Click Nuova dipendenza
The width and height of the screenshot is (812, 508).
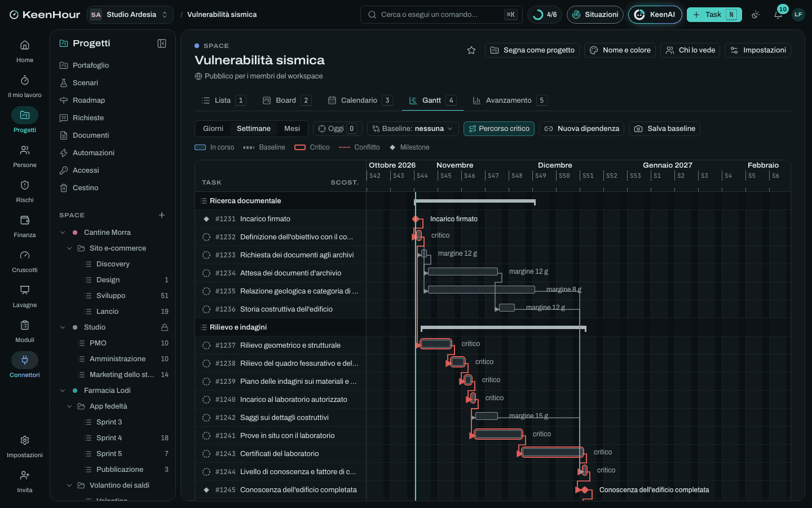pyautogui.click(x=581, y=129)
